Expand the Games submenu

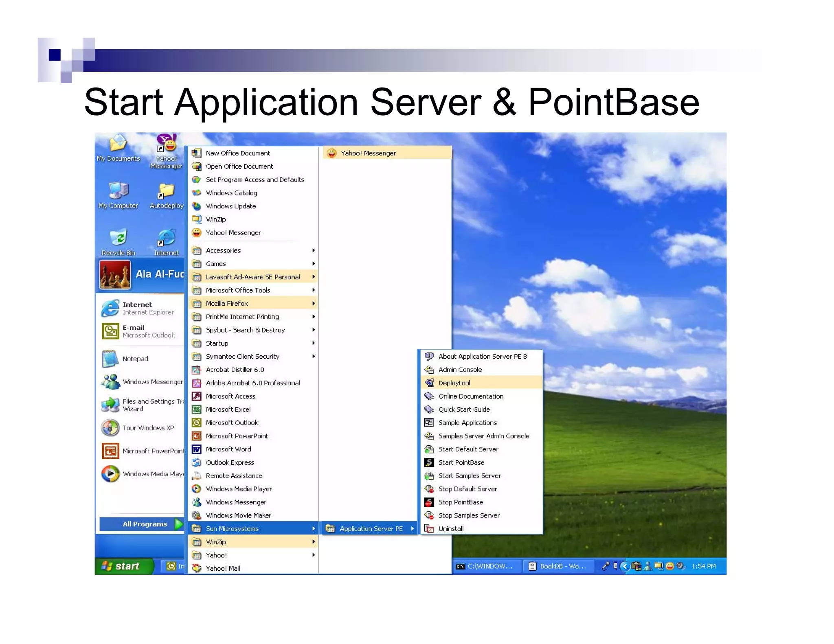(x=253, y=264)
